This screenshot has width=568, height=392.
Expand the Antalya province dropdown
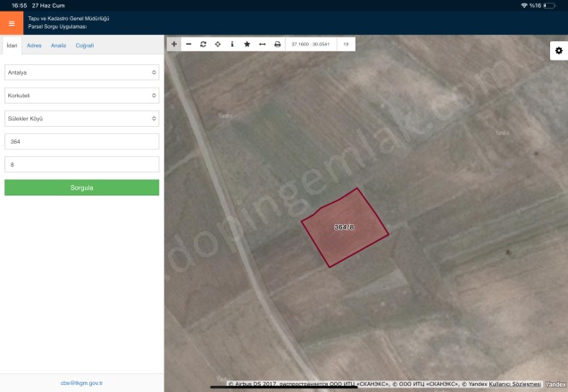(81, 71)
